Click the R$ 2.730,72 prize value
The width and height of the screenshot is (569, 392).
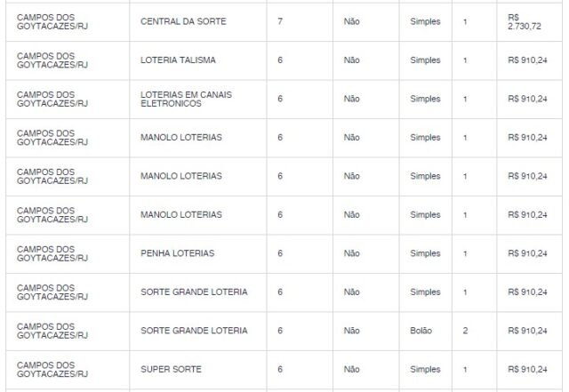[524, 21]
